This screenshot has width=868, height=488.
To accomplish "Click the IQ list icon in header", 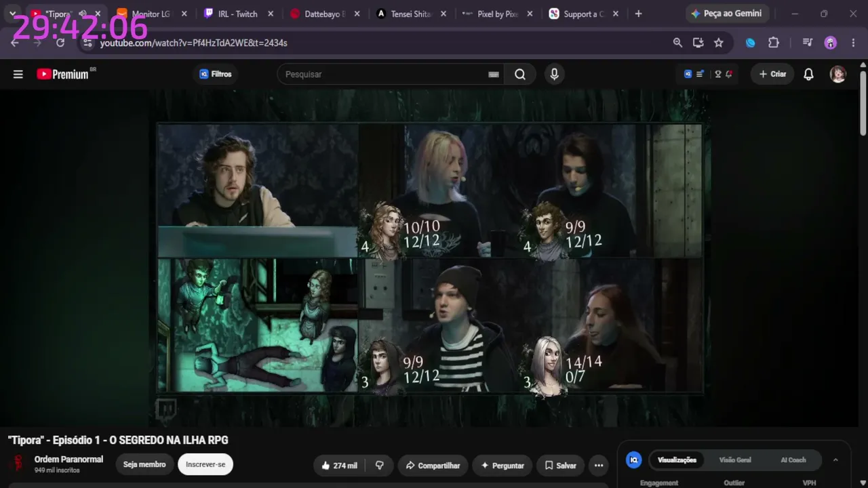I will pos(694,75).
